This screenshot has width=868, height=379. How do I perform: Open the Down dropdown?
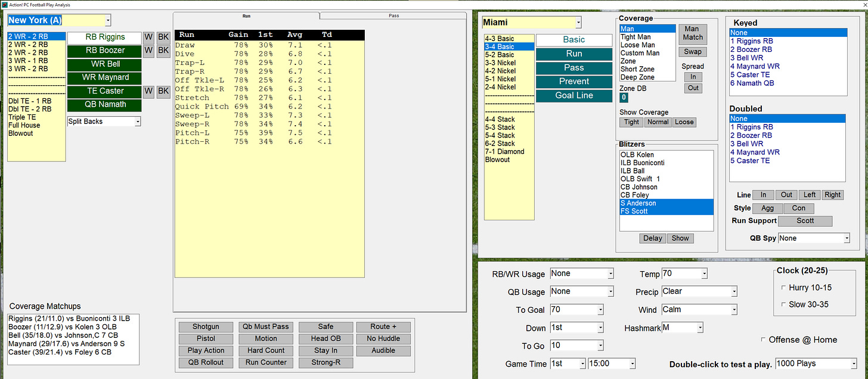pyautogui.click(x=600, y=328)
